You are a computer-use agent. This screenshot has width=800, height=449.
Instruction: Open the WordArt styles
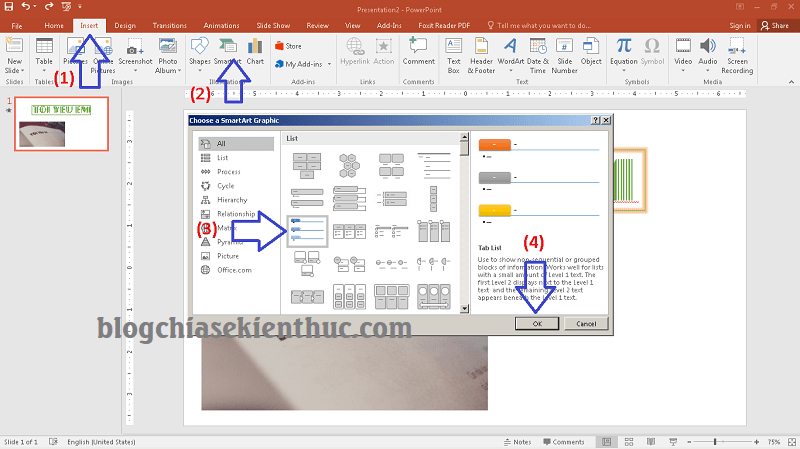point(511,55)
